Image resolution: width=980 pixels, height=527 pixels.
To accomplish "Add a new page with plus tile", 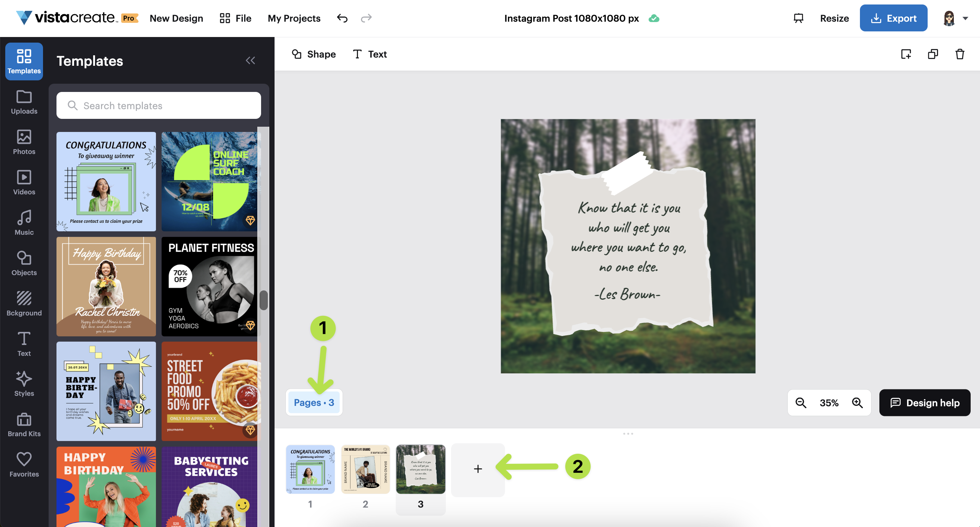I will point(478,469).
